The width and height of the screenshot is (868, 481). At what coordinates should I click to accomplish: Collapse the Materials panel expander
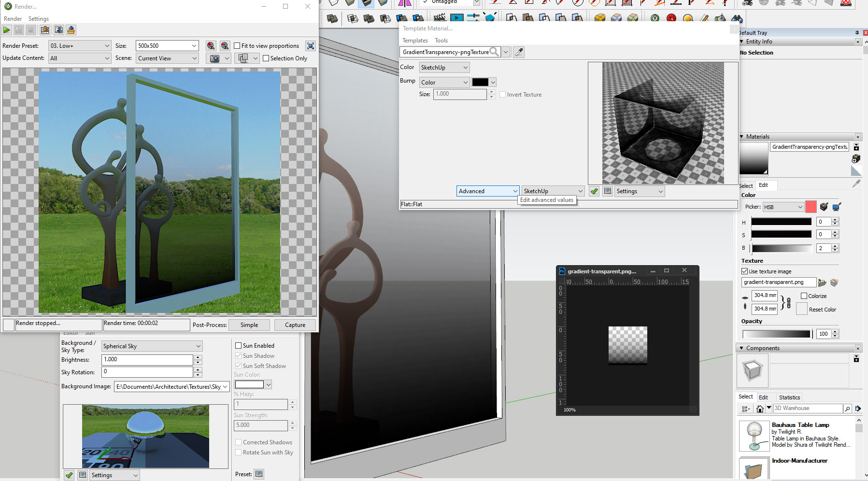click(742, 137)
